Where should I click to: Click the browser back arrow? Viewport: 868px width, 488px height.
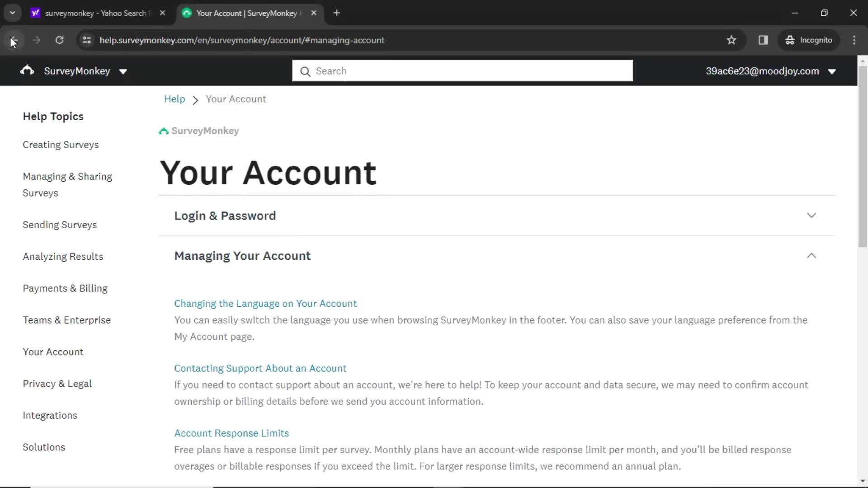[13, 40]
